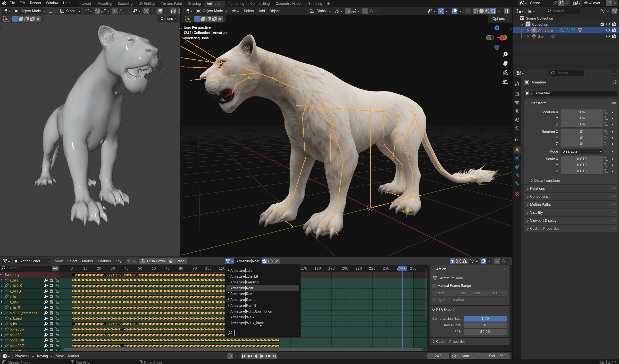The height and width of the screenshot is (364, 619).
Task: Switch to orthographic grid view icon
Action: (505, 82)
